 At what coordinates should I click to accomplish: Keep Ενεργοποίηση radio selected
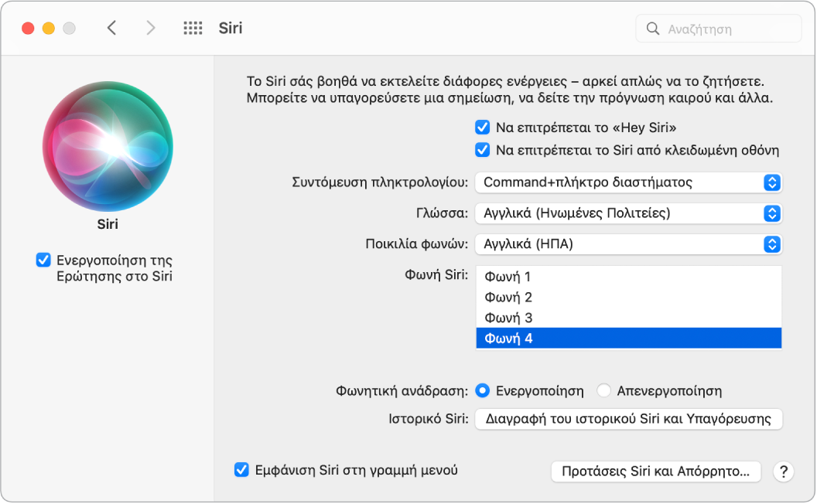click(x=484, y=391)
